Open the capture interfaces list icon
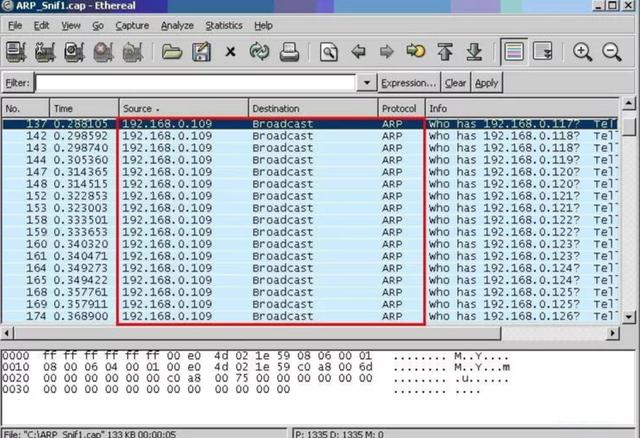The width and height of the screenshot is (640, 438). pos(16,52)
